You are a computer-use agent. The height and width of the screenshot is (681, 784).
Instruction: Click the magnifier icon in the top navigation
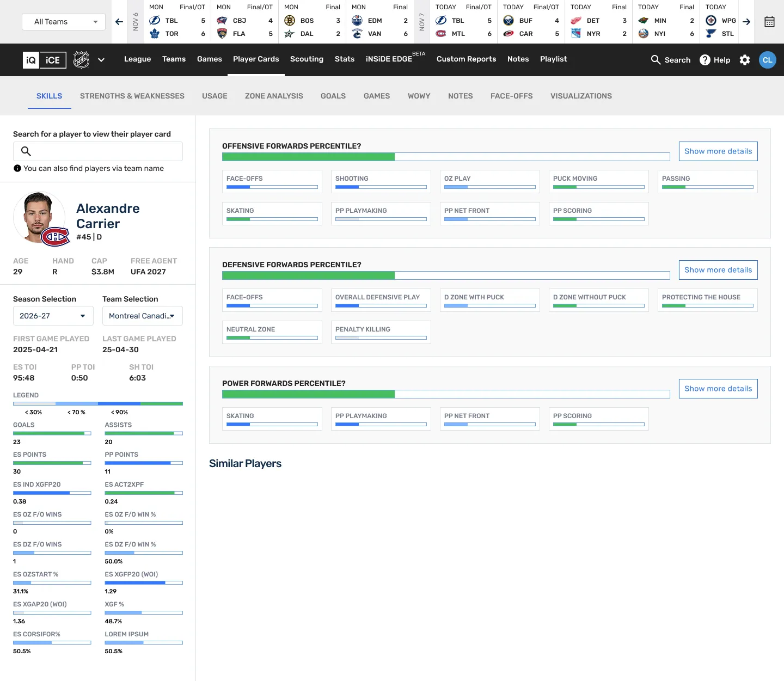coord(656,60)
